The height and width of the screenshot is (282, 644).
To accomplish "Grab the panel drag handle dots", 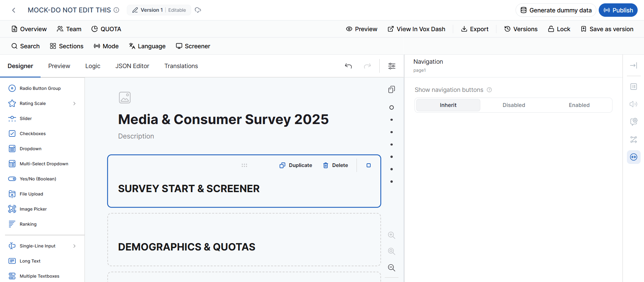I will click(x=244, y=165).
